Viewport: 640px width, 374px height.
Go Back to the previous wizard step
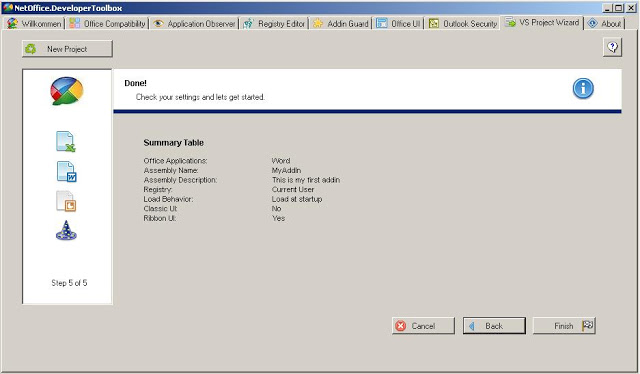(x=494, y=326)
